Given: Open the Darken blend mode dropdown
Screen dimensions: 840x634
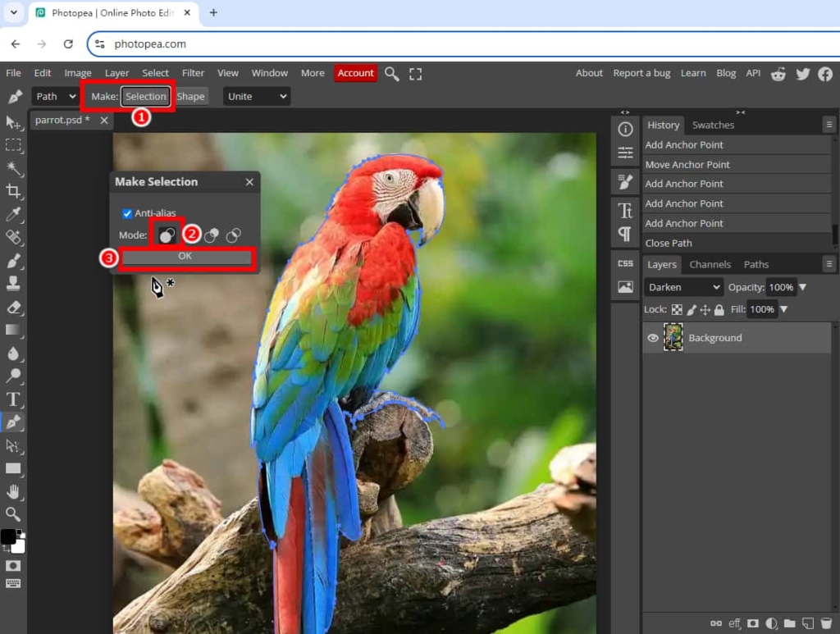Looking at the screenshot, I should (682, 286).
